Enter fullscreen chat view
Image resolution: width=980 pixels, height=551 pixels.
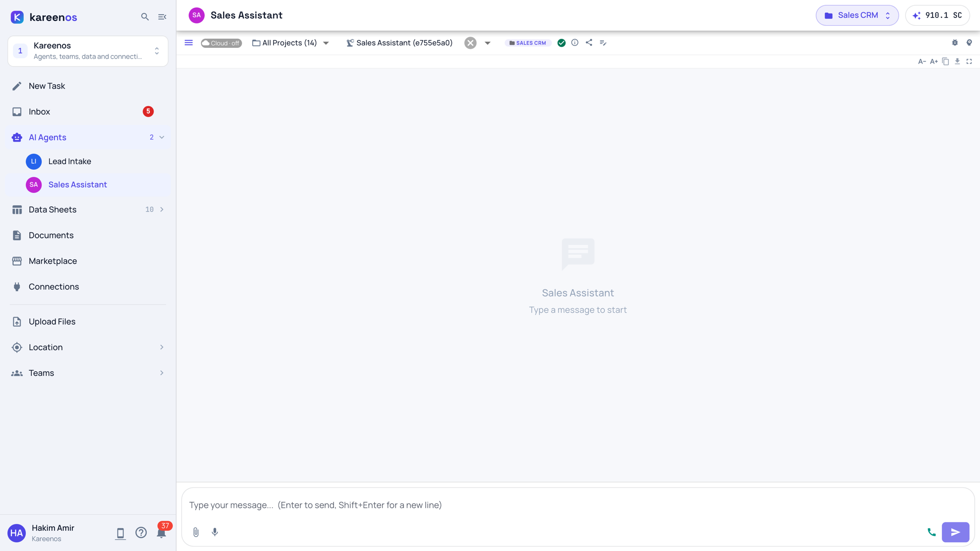969,61
